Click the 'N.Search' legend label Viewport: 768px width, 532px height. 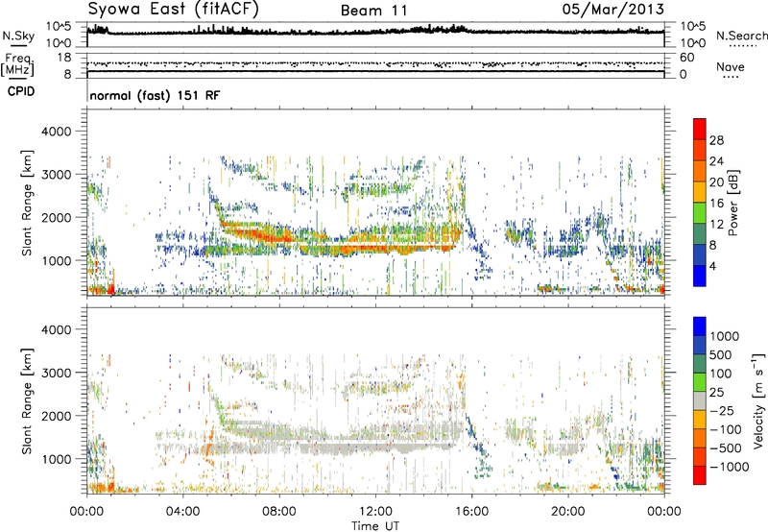[741, 36]
